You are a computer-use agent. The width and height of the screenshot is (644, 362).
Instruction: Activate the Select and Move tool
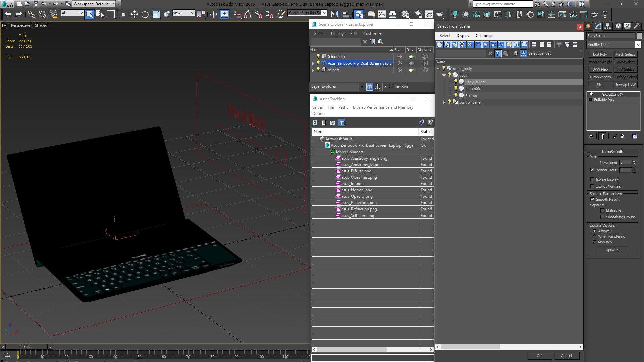point(134,14)
